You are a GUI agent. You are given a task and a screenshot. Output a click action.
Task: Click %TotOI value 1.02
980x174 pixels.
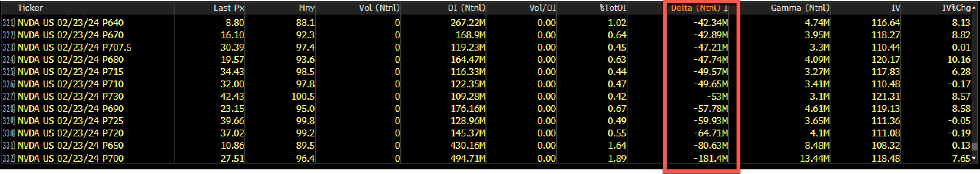(617, 23)
